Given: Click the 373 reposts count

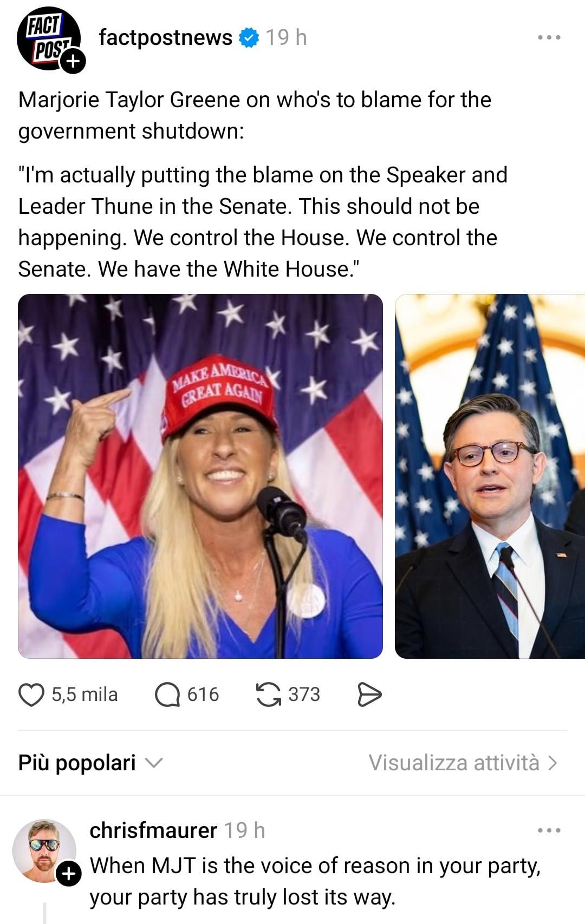Looking at the screenshot, I should 304,694.
